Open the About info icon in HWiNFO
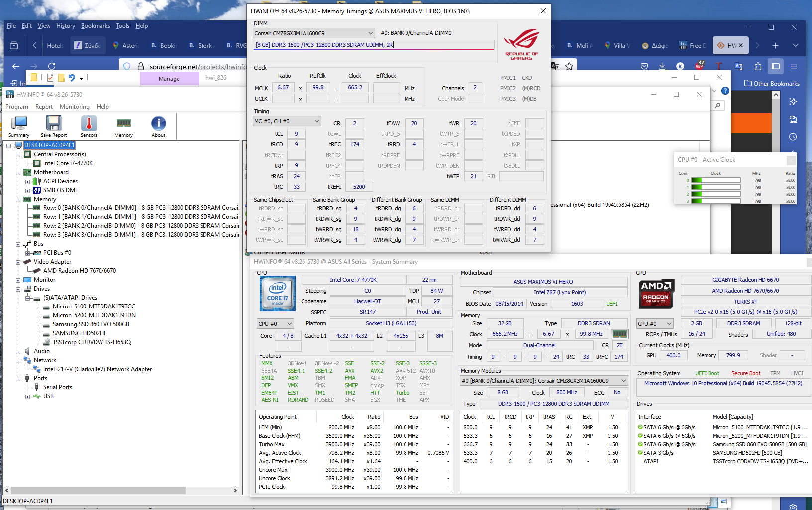The width and height of the screenshot is (812, 510). pos(158,126)
